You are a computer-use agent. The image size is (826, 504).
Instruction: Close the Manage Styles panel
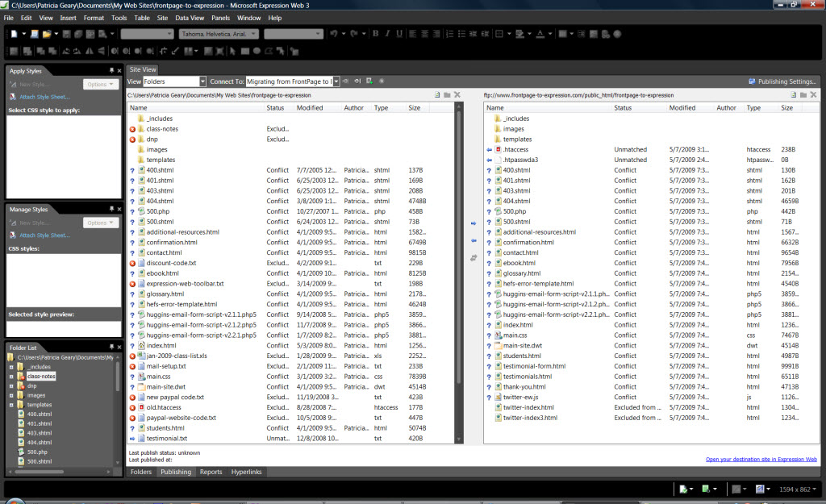(119, 209)
